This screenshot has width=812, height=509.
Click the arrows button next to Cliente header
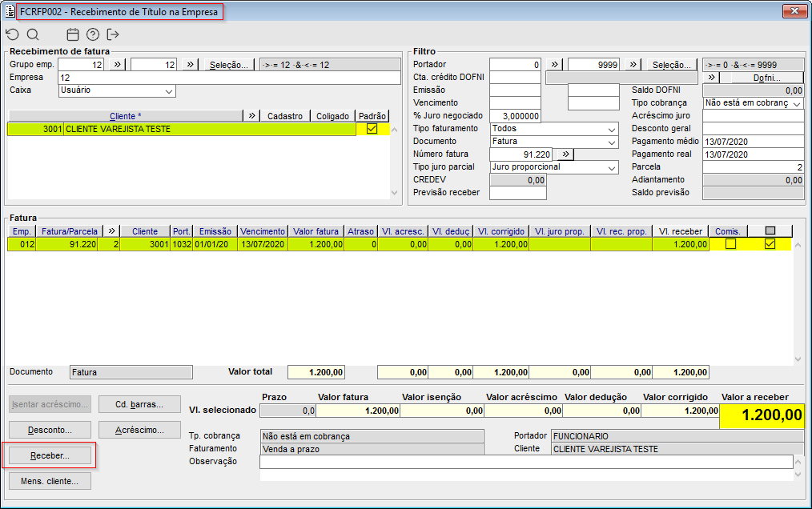coord(251,116)
